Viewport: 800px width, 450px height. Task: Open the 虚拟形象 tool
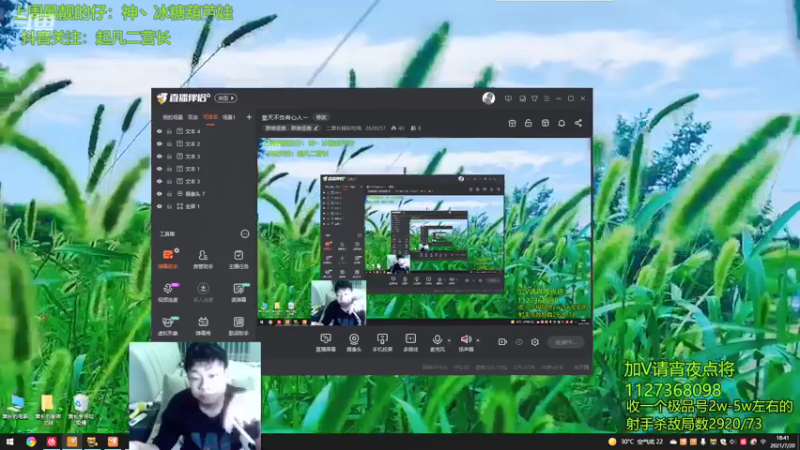click(x=168, y=326)
